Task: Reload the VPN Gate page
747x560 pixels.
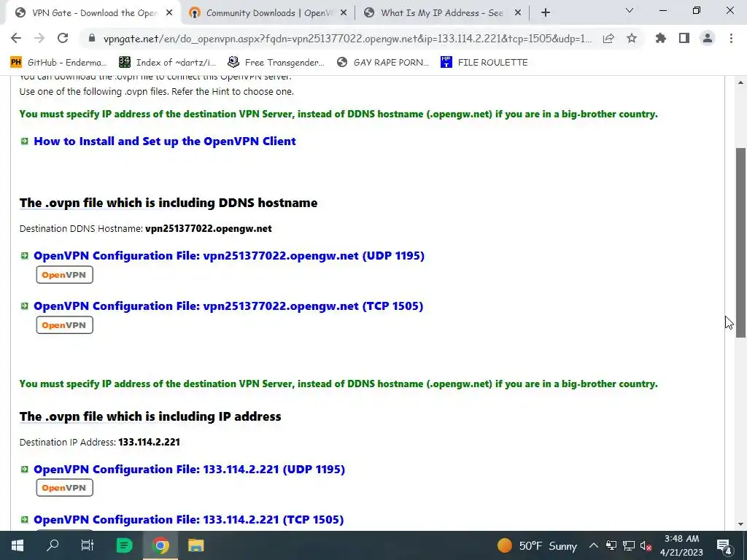Action: (x=63, y=38)
